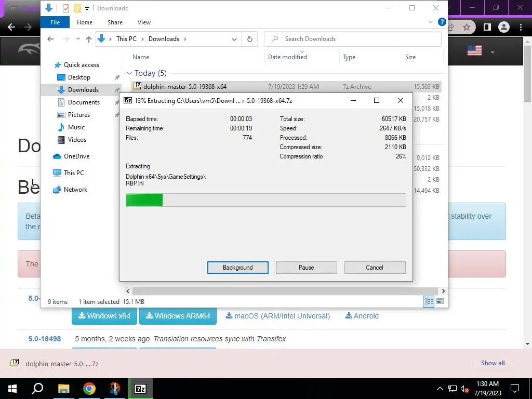The width and height of the screenshot is (532, 399).
Task: Open Explorer help icon
Action: pyautogui.click(x=442, y=22)
